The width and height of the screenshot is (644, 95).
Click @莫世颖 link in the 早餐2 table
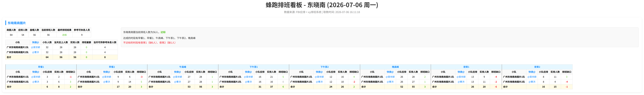(x=106, y=77)
